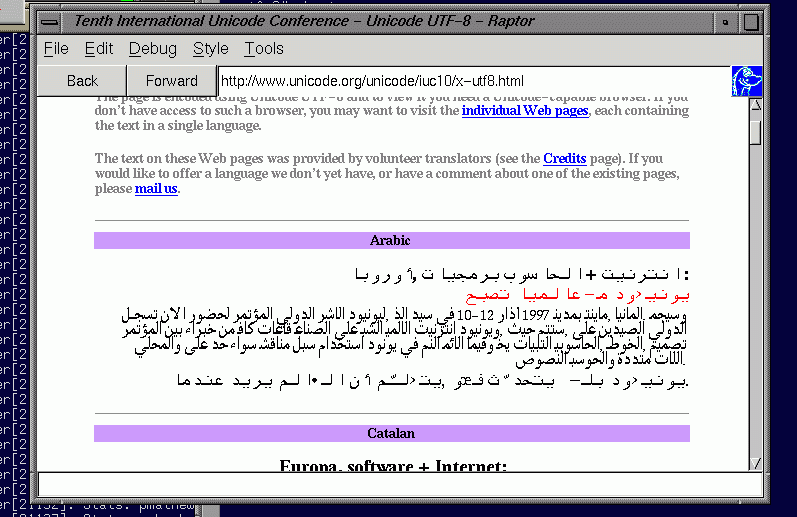
Task: Click the URL address field
Action: click(x=474, y=81)
